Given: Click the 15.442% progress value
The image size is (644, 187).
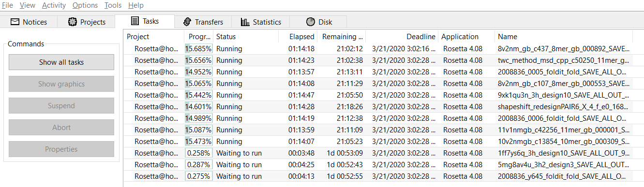Looking at the screenshot, I should (x=198, y=95).
